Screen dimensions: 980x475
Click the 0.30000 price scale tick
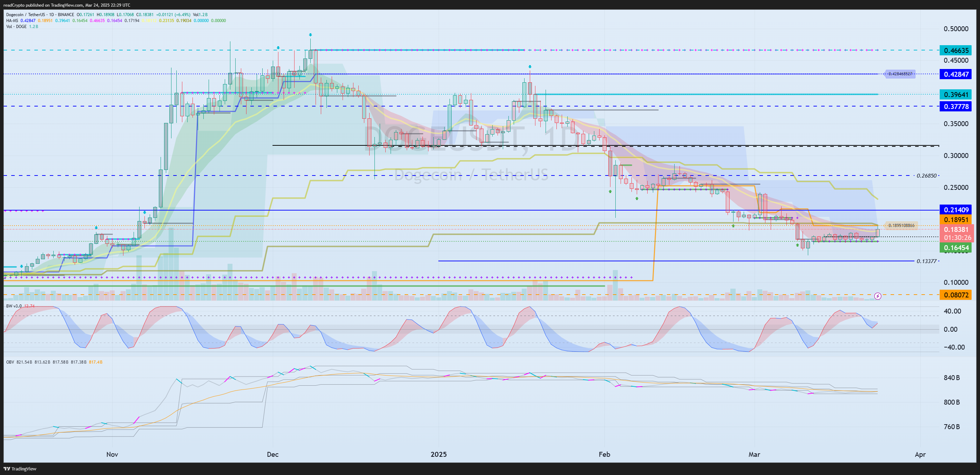tap(956, 156)
